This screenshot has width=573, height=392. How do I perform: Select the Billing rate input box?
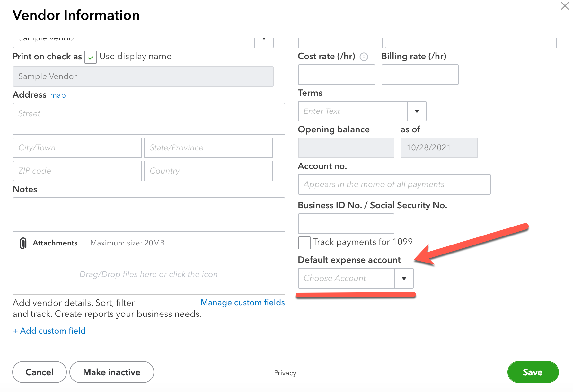point(419,75)
